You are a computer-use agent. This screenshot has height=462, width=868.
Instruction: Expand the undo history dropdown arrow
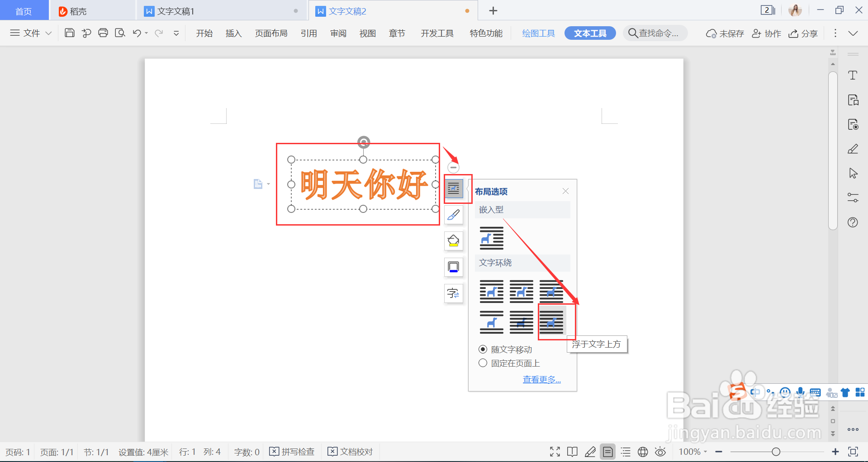146,33
